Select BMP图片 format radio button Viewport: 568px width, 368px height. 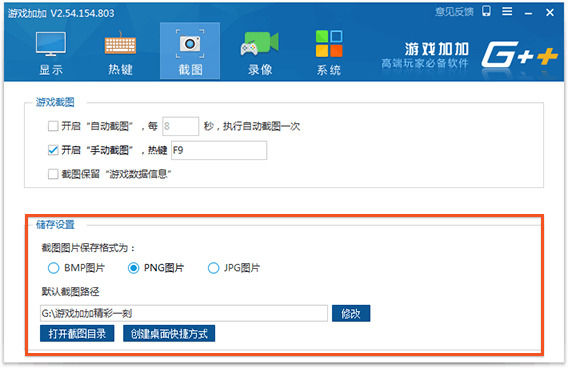tap(53, 268)
